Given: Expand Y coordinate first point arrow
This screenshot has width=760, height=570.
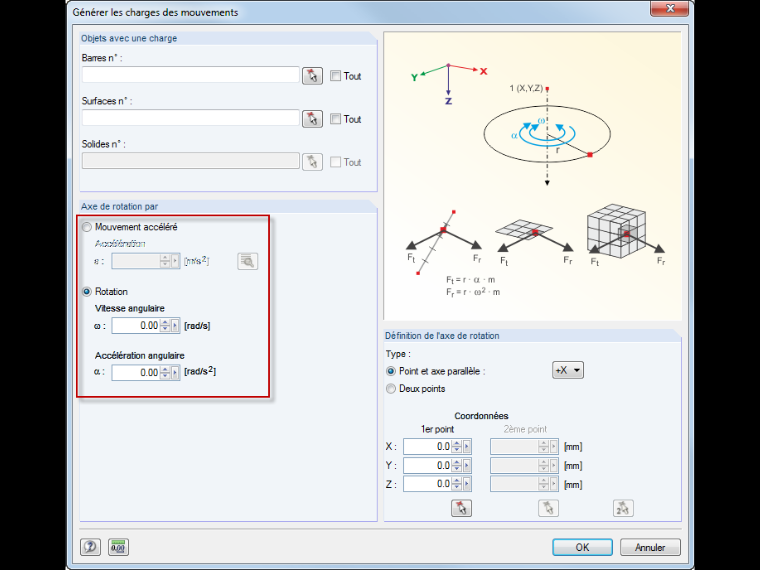Looking at the screenshot, I should pyautogui.click(x=467, y=465).
